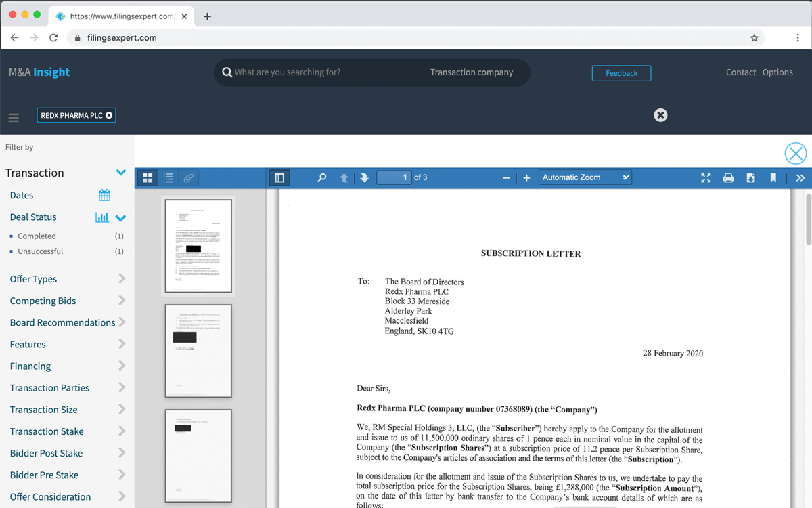Select page 2 thumbnail
The image size is (812, 508).
(198, 351)
